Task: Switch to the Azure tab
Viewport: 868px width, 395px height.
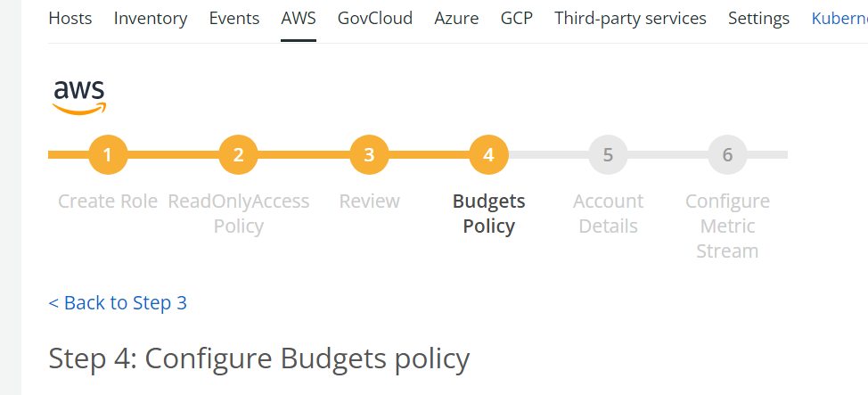Action: (456, 19)
